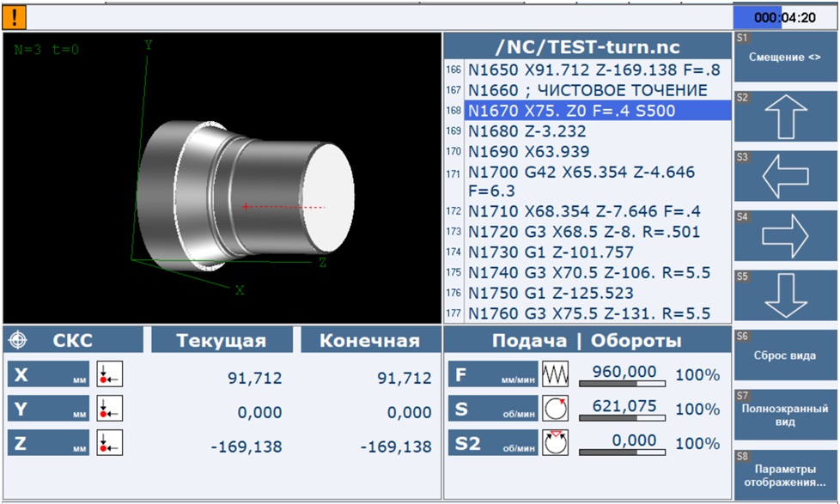
Task: Click the Z axis position mode icon
Action: [110, 443]
